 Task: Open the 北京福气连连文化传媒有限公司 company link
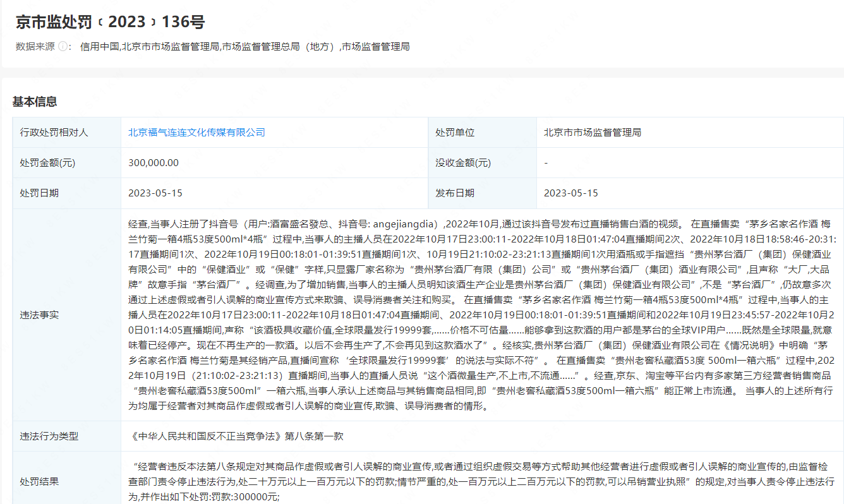[196, 133]
